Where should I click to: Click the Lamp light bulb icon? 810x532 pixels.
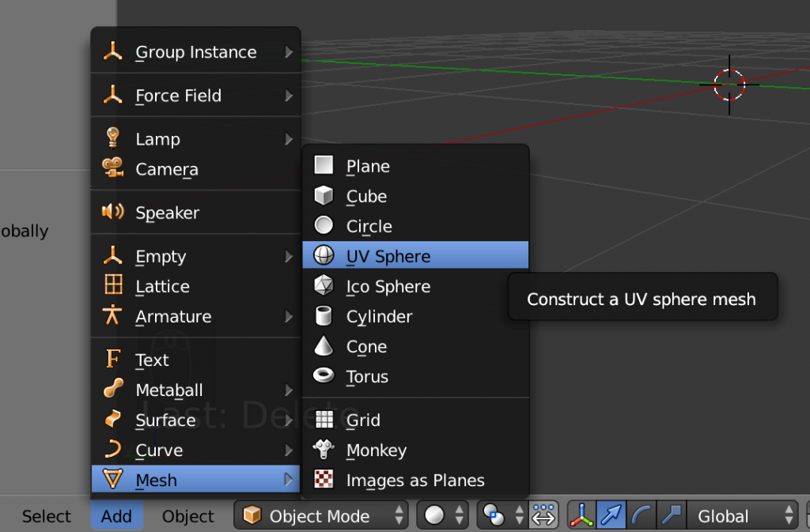coord(112,138)
